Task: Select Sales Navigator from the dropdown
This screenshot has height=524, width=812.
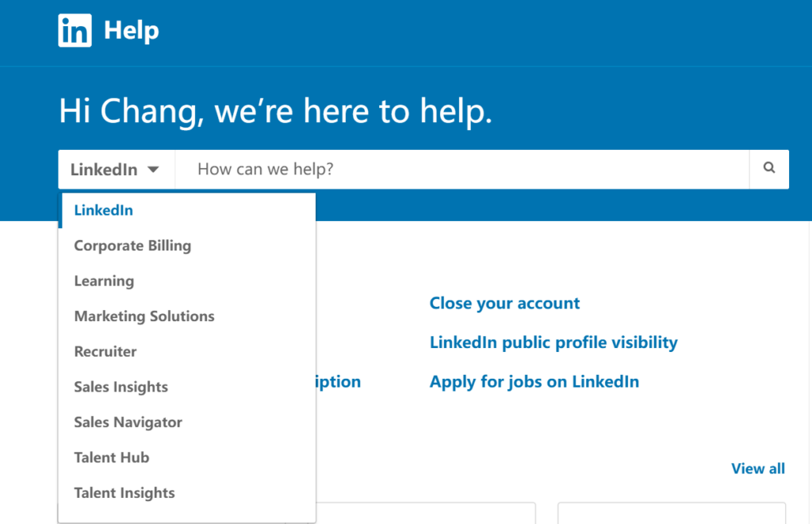Action: tap(128, 422)
